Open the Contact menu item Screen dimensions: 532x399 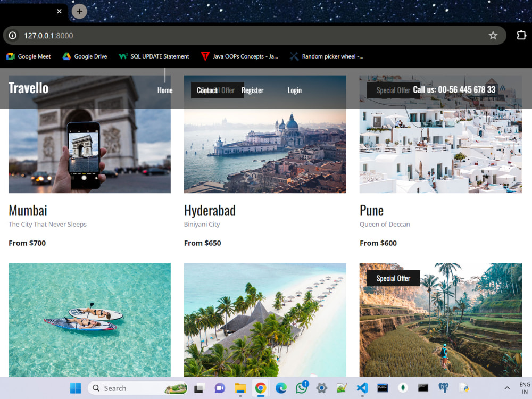(x=207, y=90)
